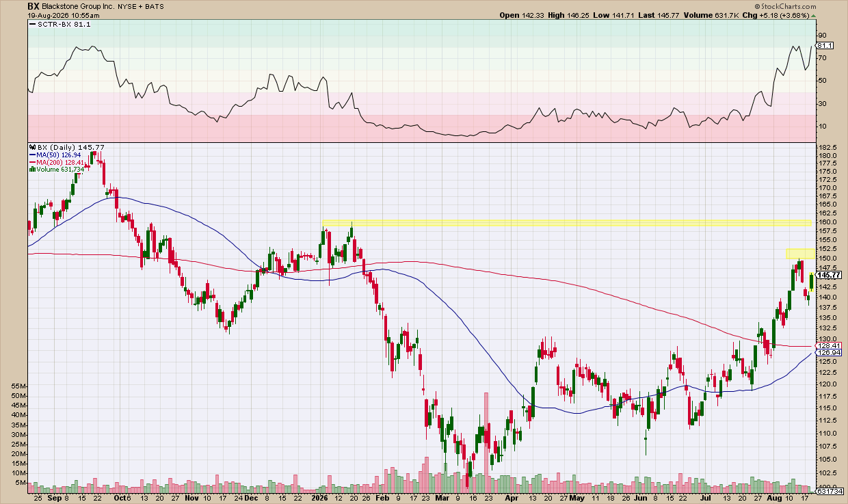848x504 pixels.
Task: Click the red line marker beside MA(200)
Action: pyautogui.click(x=33, y=162)
